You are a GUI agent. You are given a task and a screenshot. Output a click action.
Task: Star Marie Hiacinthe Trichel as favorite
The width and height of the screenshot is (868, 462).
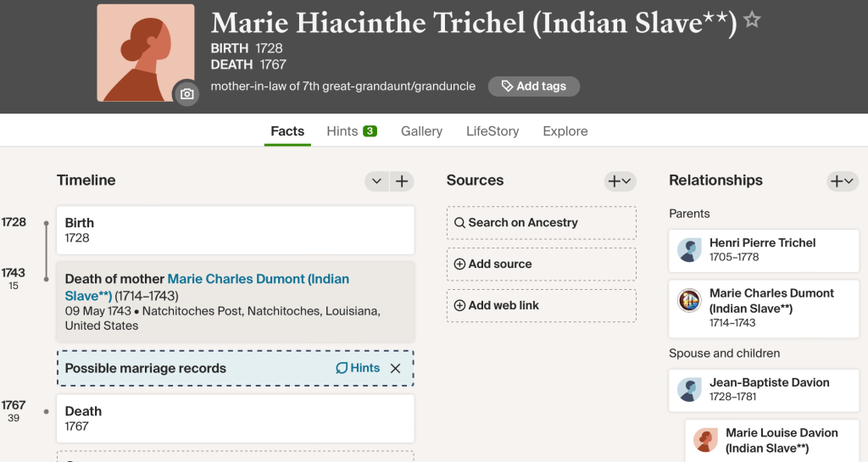751,20
